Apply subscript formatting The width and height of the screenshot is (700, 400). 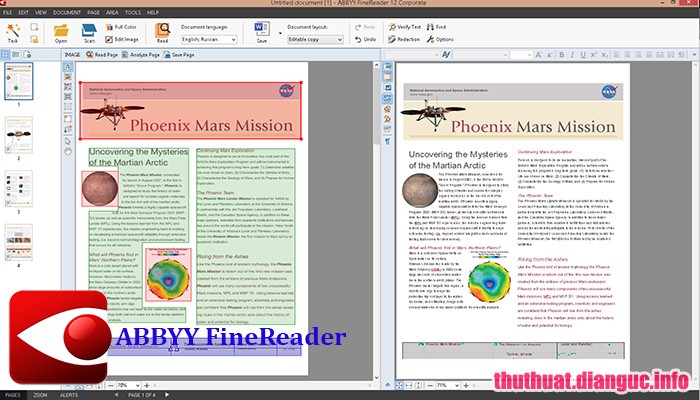point(604,54)
